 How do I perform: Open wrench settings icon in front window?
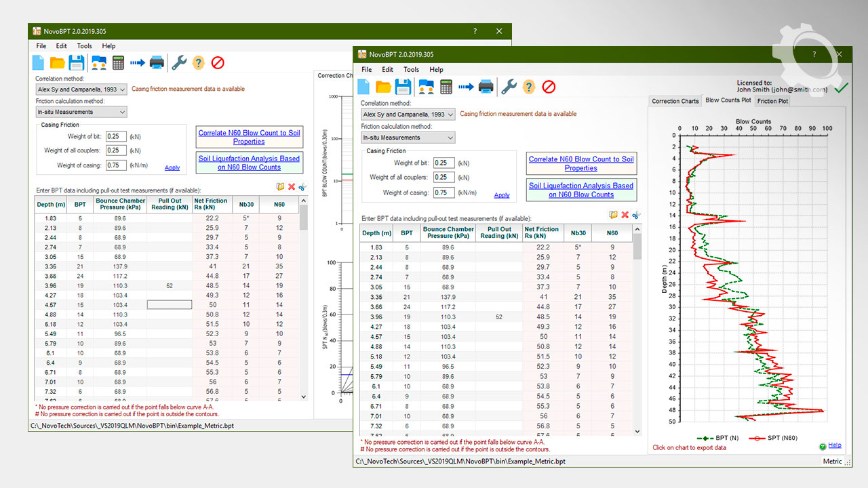(x=508, y=87)
